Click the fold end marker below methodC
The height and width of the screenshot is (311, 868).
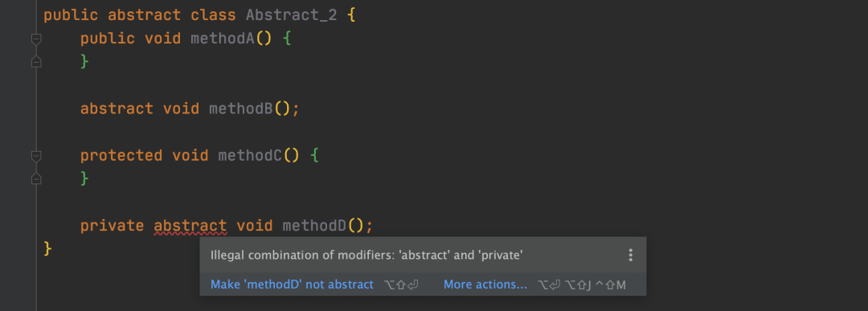(36, 178)
